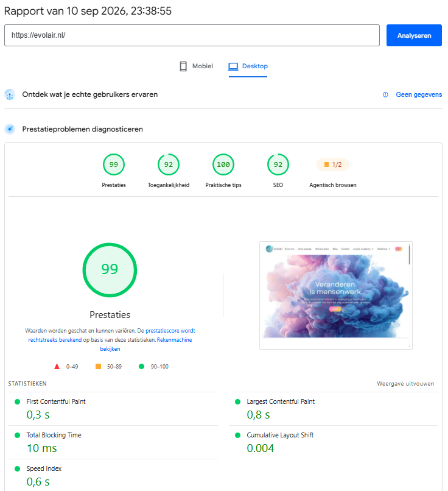Click the diagnose performance problems icon
This screenshot has width=448, height=491.
click(10, 129)
